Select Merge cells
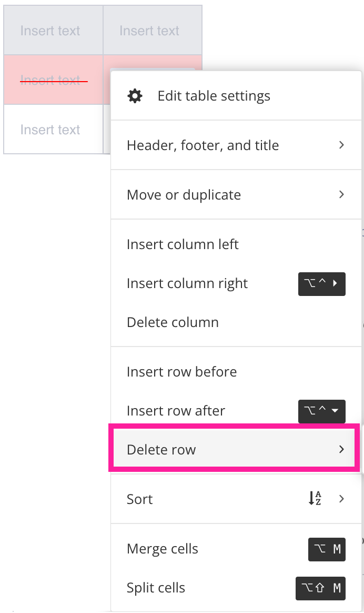The width and height of the screenshot is (364, 613). point(162,548)
